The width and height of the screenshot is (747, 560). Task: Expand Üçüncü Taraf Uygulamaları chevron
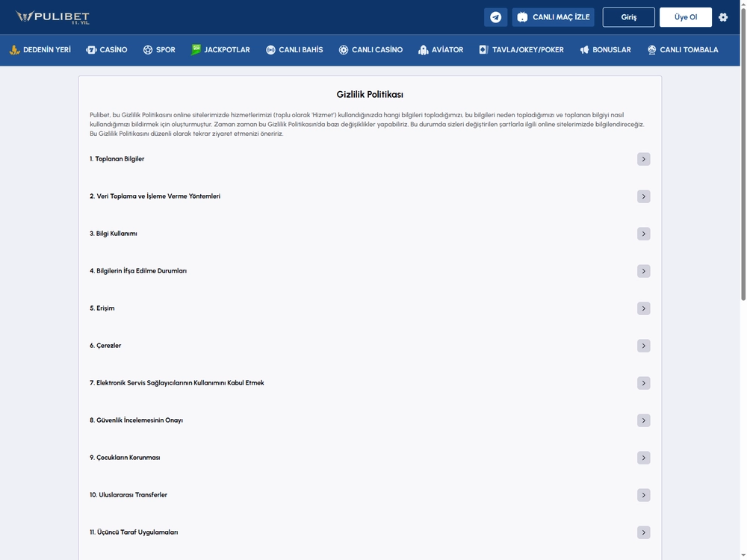(644, 532)
